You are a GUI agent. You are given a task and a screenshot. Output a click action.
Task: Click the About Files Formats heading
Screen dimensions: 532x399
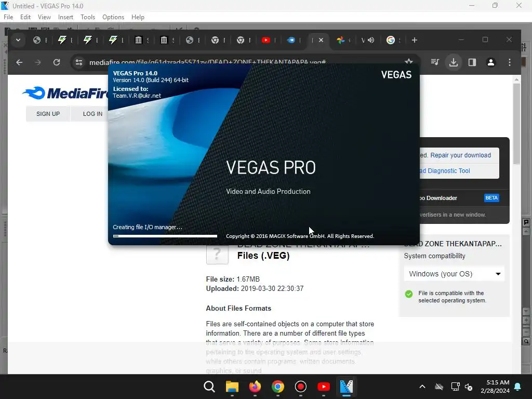[x=238, y=309]
